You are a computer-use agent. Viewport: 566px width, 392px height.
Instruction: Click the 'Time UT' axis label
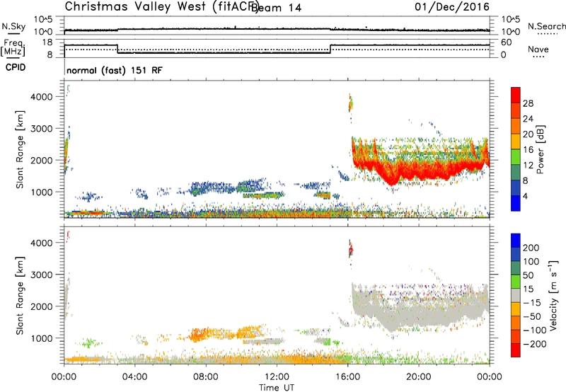(277, 387)
